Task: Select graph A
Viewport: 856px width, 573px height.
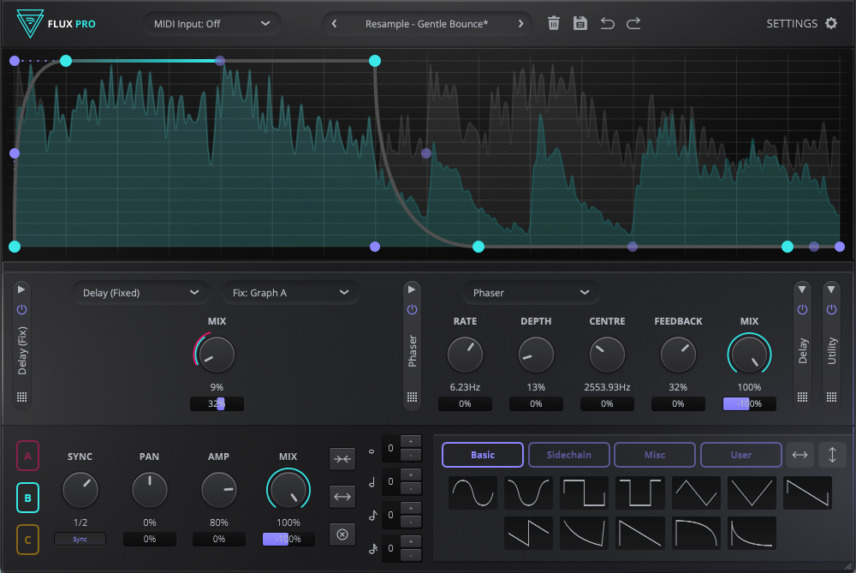Action: coord(28,455)
